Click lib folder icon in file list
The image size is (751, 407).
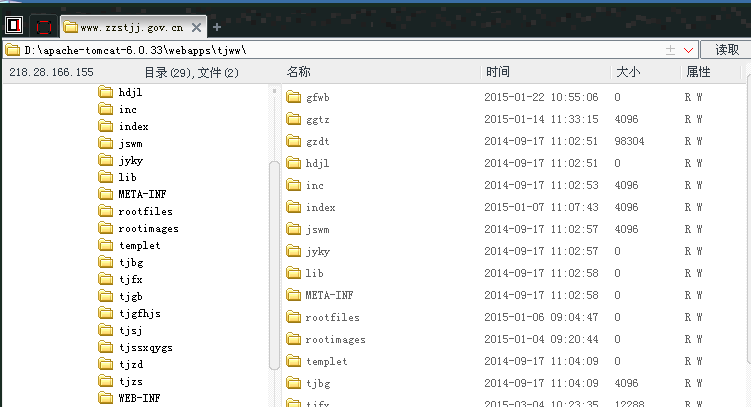pos(294,273)
